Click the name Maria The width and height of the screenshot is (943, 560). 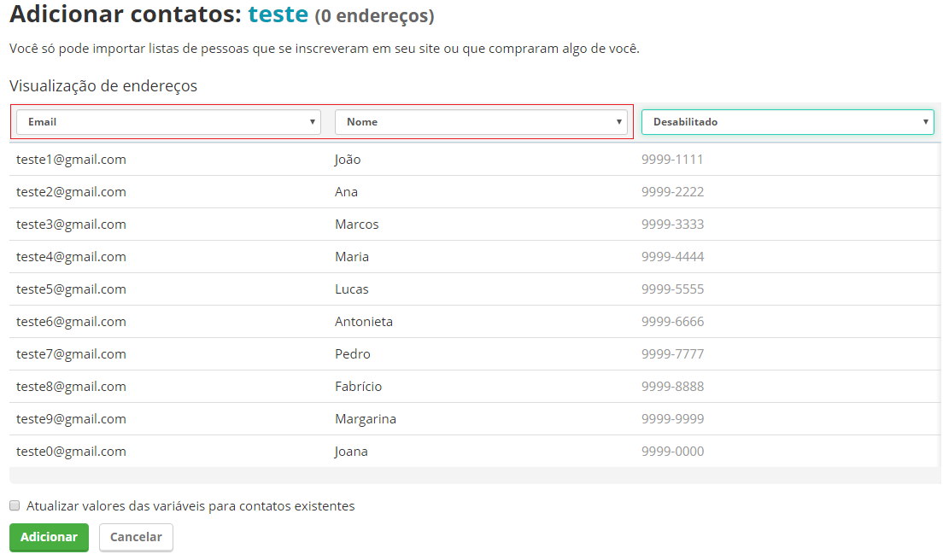[x=352, y=257]
